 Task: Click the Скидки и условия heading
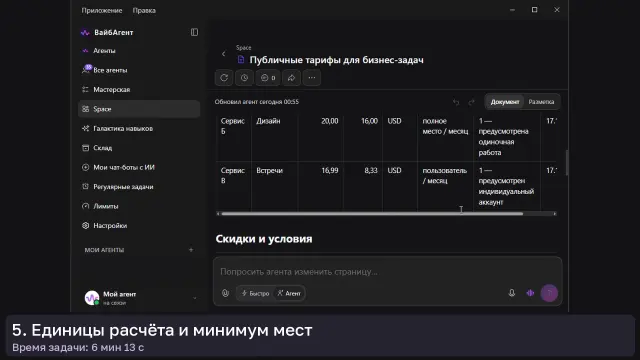(x=264, y=239)
